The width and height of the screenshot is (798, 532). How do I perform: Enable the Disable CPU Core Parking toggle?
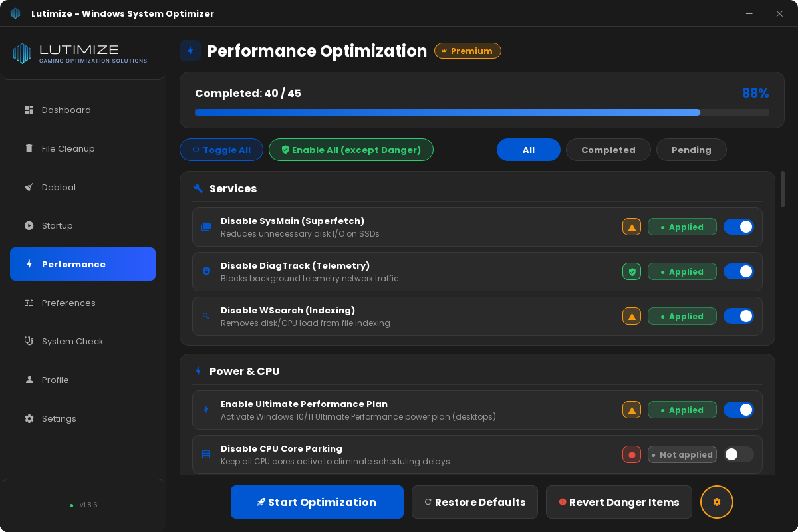(x=739, y=454)
